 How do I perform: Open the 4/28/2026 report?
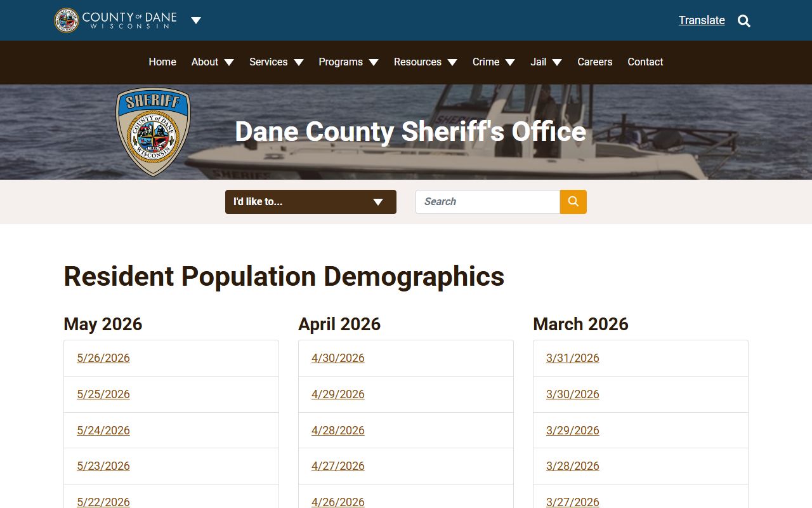[x=338, y=431]
